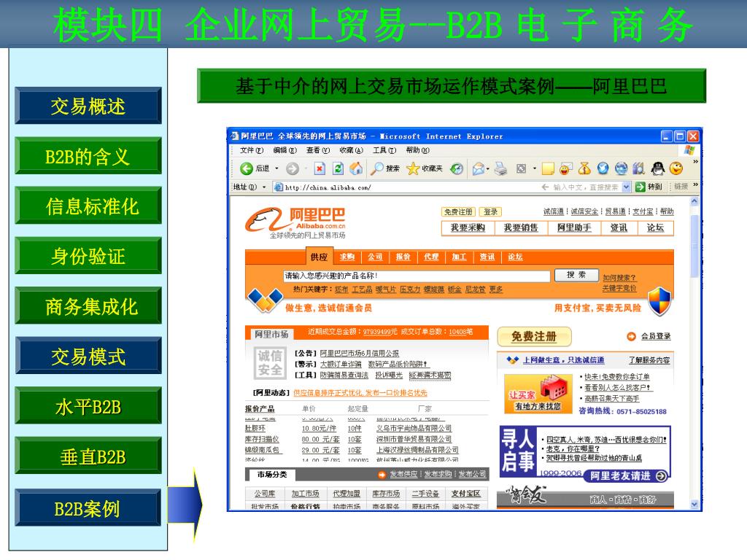
Task: Click the 搜索 search button on Alibaba page
Action: (x=576, y=275)
